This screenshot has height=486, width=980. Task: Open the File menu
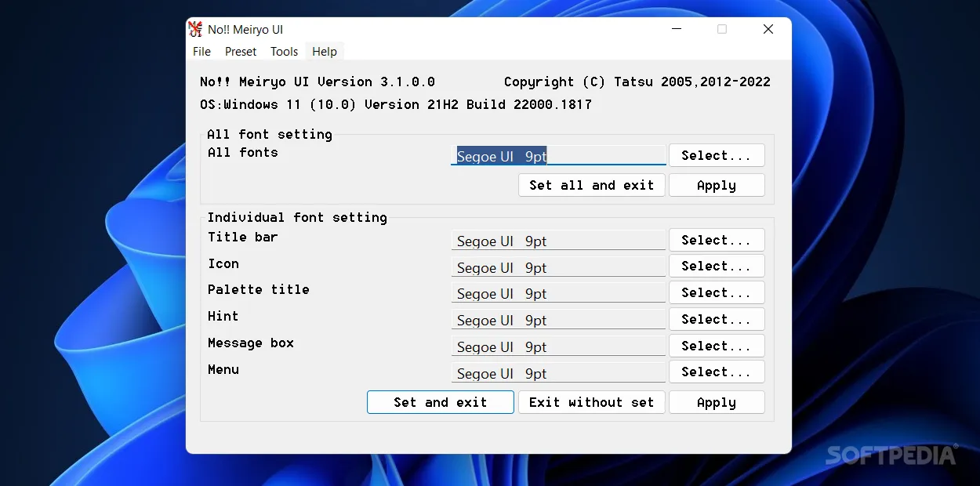(x=201, y=52)
